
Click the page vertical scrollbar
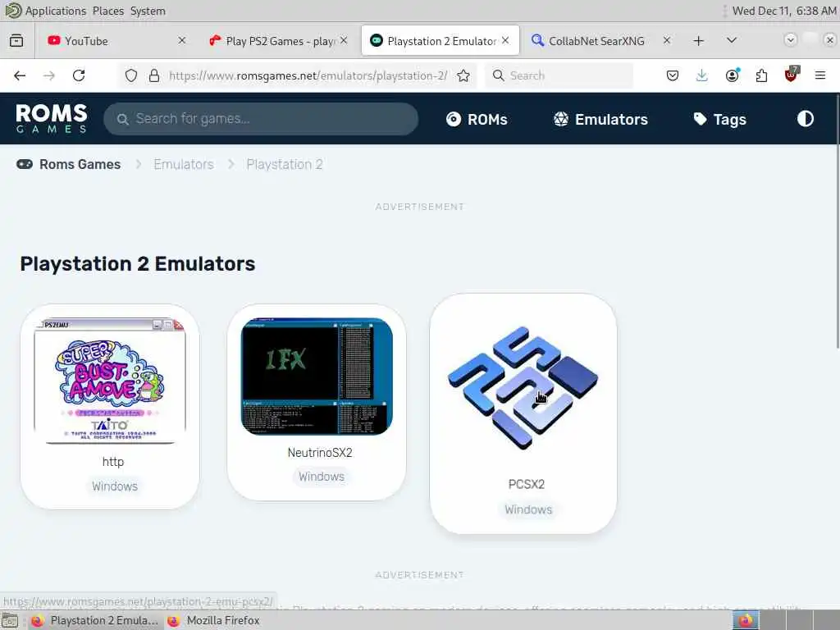point(838,221)
